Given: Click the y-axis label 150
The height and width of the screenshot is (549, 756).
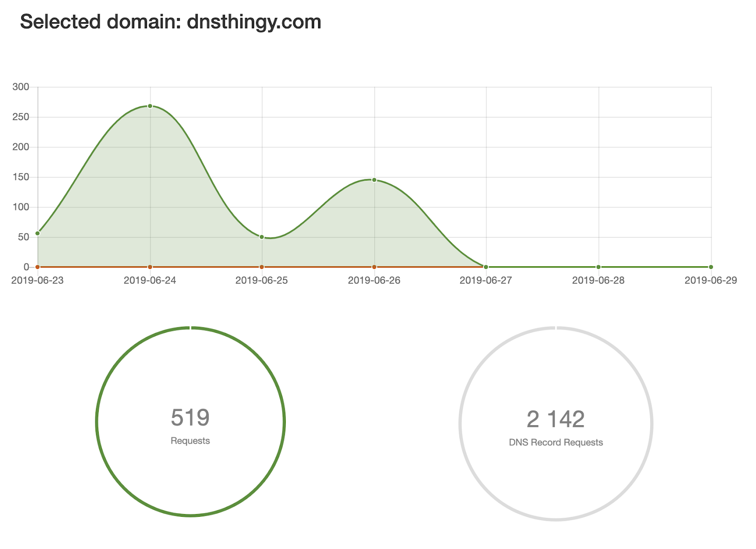Looking at the screenshot, I should pos(21,177).
